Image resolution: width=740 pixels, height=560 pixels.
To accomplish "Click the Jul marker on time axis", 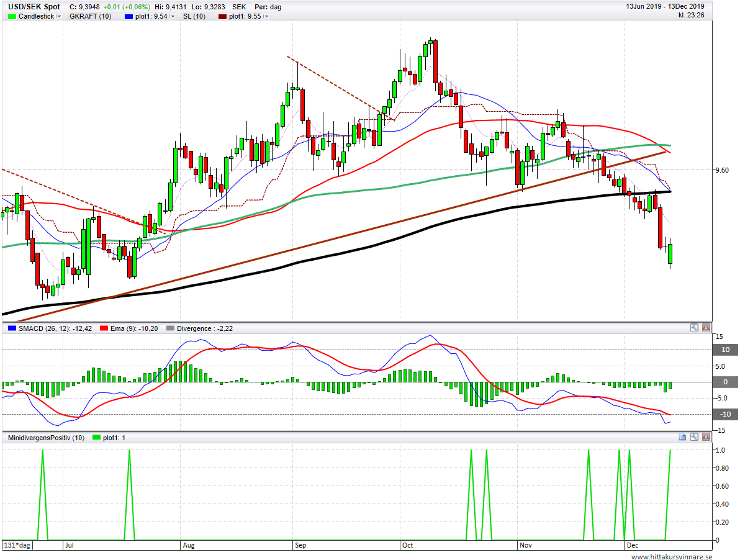I will (x=70, y=545).
